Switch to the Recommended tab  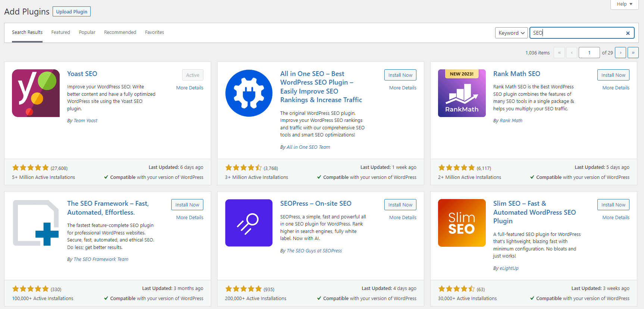[x=120, y=32]
